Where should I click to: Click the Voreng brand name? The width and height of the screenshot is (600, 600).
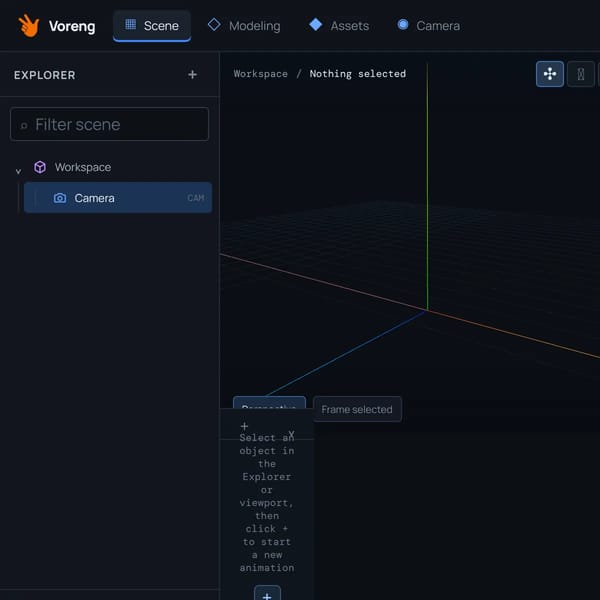(x=72, y=26)
